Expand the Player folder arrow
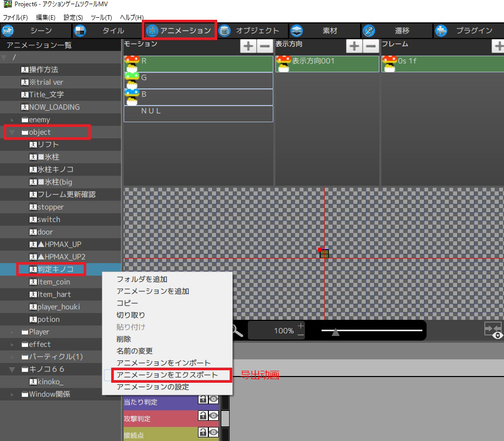Viewport: 504px width, 441px height. pos(13,332)
